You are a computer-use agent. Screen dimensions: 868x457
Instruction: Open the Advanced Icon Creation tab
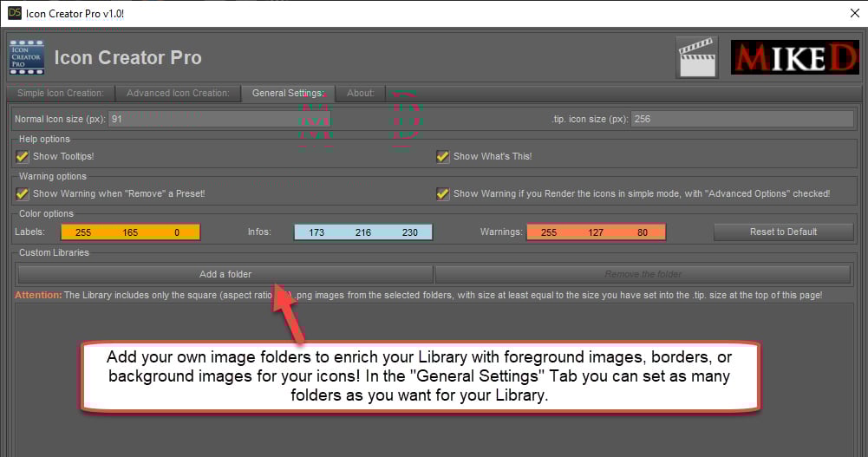[x=178, y=93]
